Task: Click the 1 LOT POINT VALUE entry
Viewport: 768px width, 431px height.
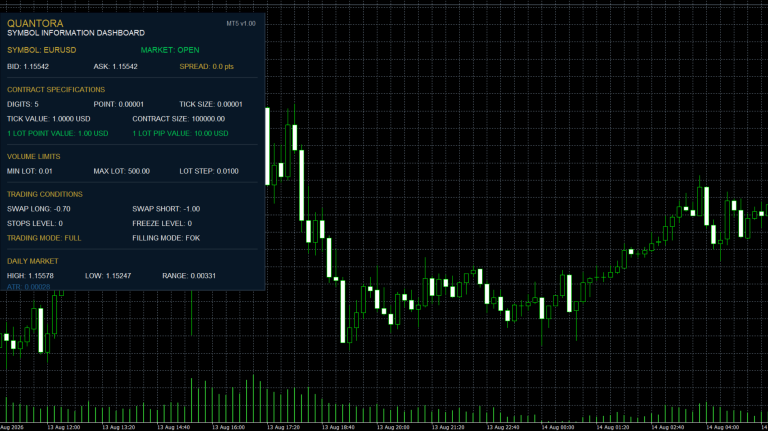Action: pyautogui.click(x=58, y=133)
